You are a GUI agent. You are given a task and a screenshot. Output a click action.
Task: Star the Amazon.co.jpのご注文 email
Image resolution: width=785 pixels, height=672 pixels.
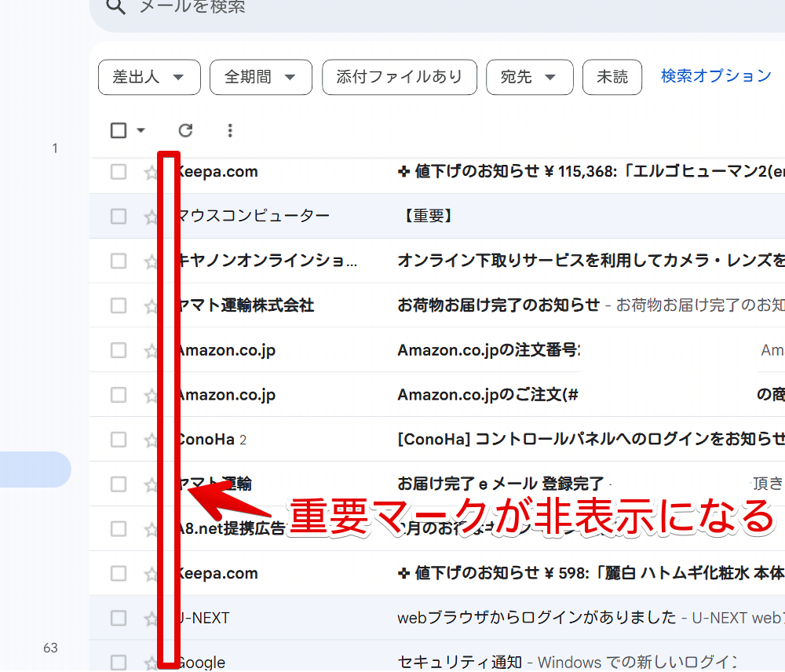151,396
